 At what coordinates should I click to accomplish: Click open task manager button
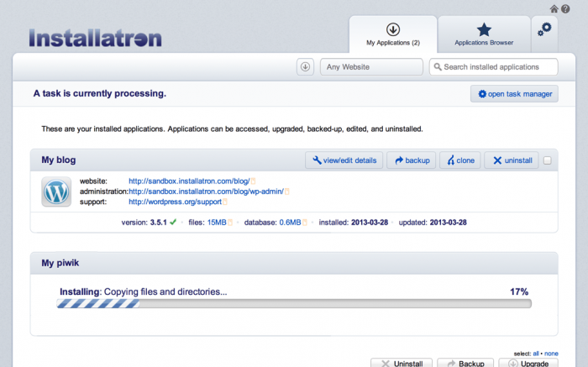point(514,94)
